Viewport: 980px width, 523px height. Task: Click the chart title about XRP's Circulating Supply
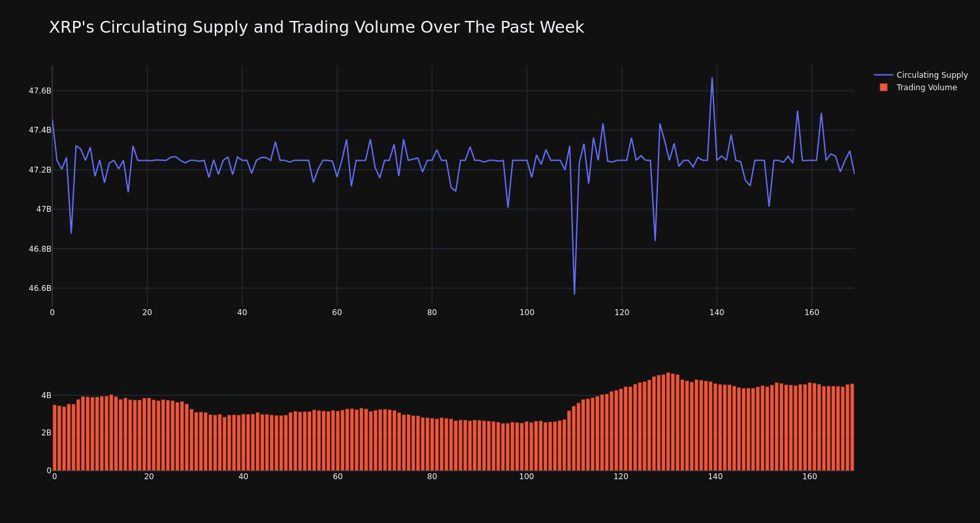pyautogui.click(x=316, y=27)
